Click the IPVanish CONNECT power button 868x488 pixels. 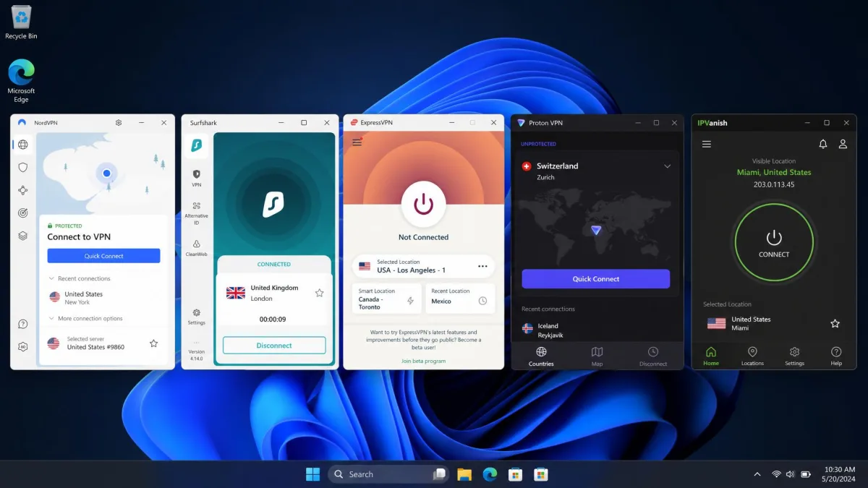point(774,242)
